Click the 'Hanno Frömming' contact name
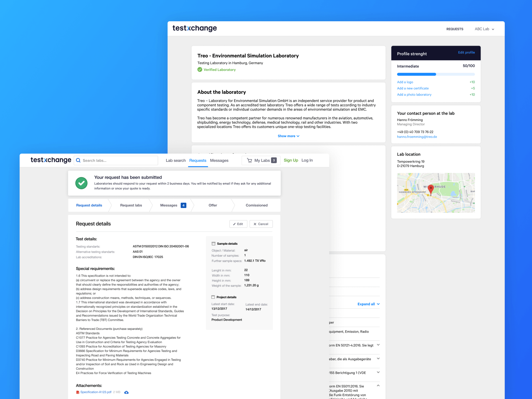Image resolution: width=532 pixels, height=399 pixels. click(x=410, y=120)
